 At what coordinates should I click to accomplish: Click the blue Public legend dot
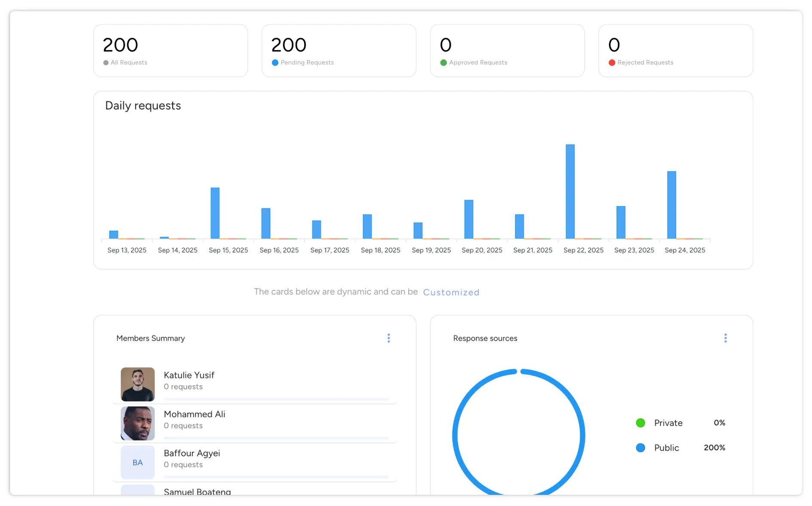click(640, 448)
